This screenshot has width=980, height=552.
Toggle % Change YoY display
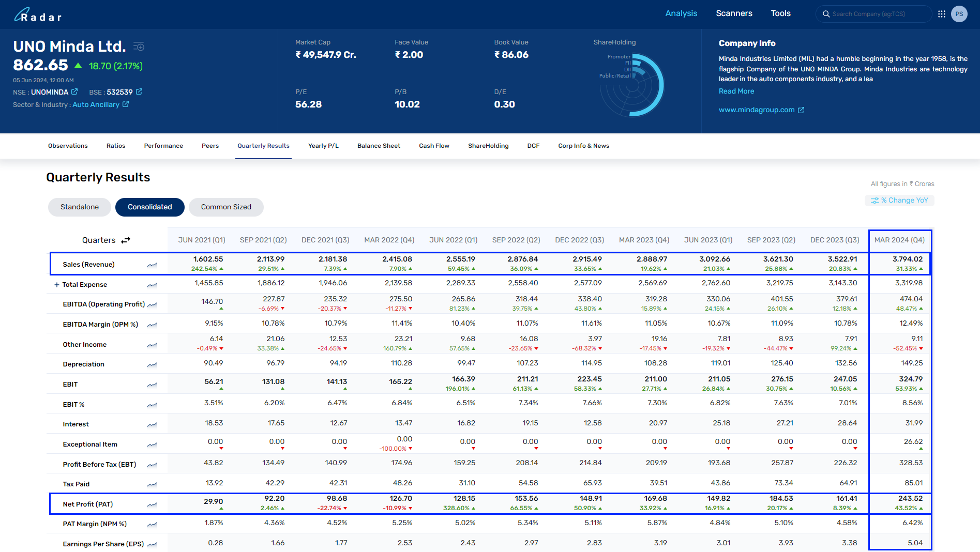tap(899, 201)
